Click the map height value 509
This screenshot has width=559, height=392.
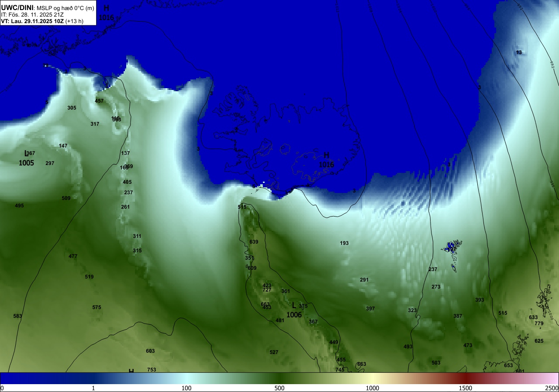[x=66, y=198]
